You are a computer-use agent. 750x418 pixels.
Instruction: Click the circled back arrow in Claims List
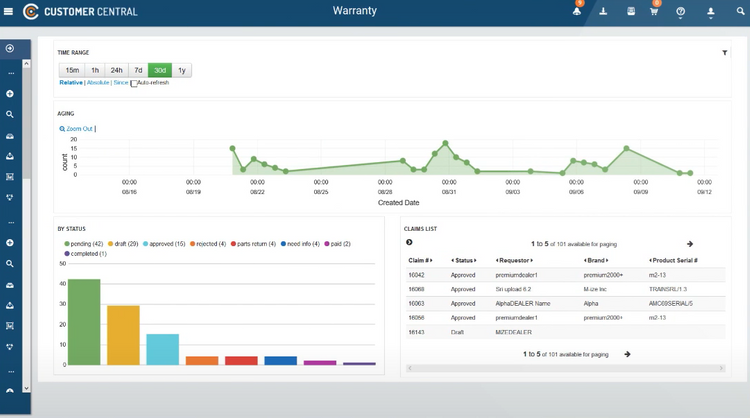409,242
